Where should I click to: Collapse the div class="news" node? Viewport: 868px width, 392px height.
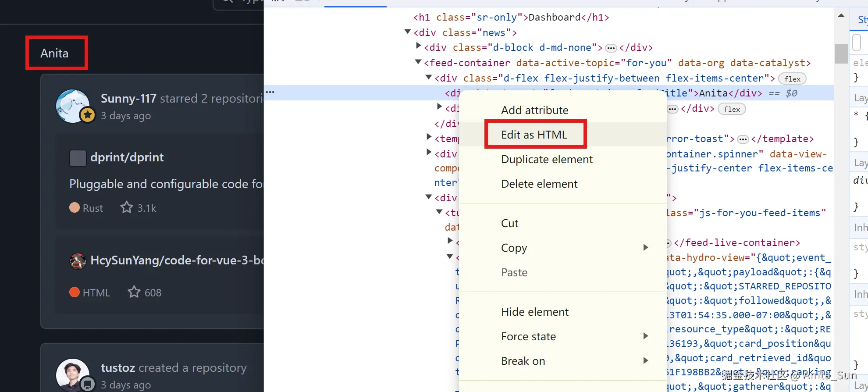(408, 32)
